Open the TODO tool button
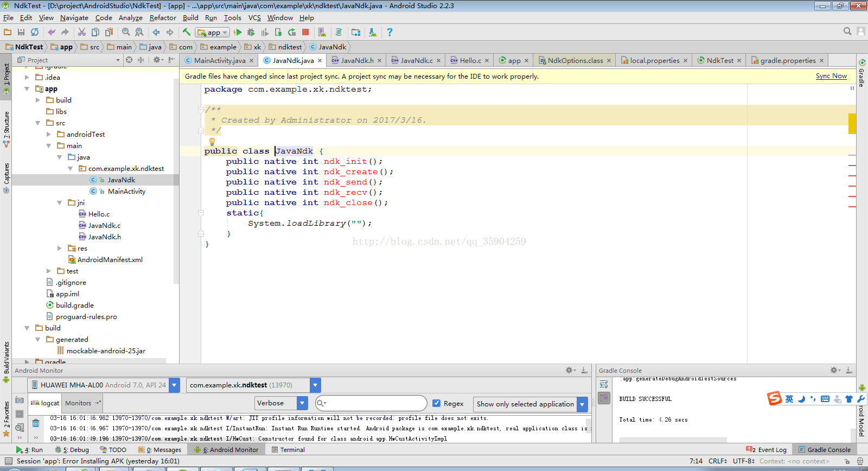The image size is (868, 471). [x=113, y=450]
